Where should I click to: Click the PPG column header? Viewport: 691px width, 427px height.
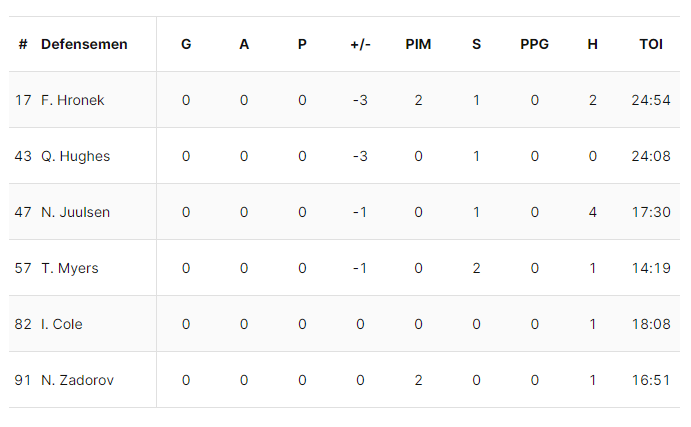(x=534, y=45)
